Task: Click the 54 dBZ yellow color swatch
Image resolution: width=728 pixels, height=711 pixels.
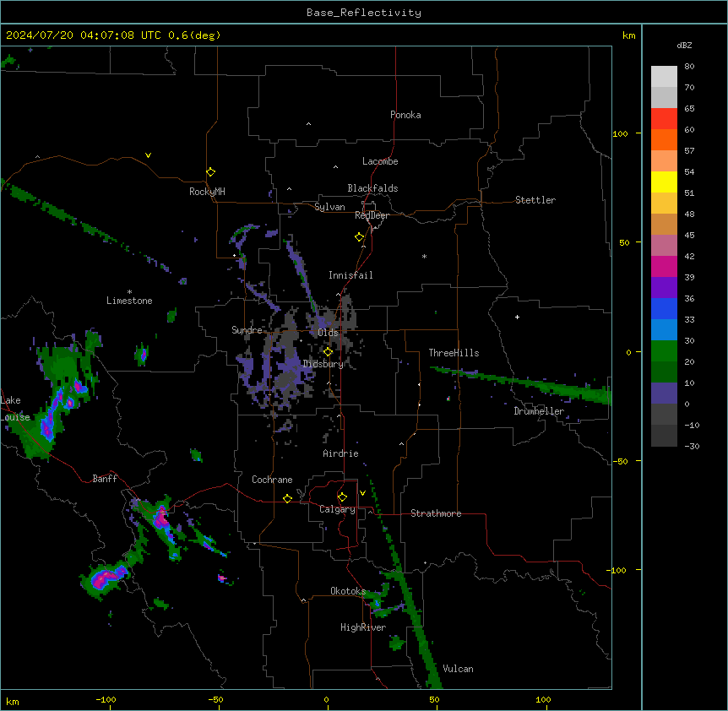Action: pyautogui.click(x=664, y=182)
